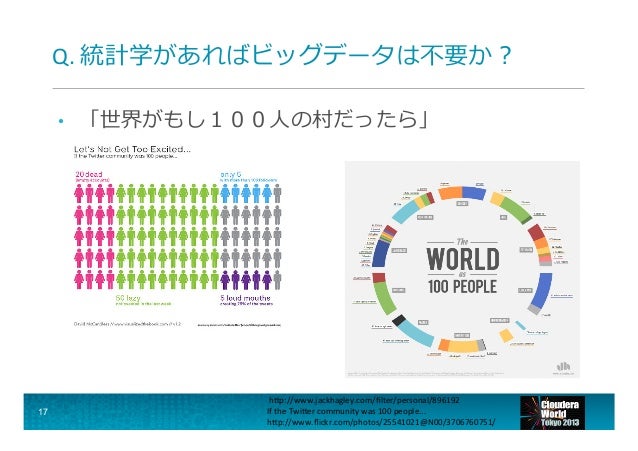Click the 'only 5' blue label
Image resolution: width=638 pixels, height=451 pixels.
point(231,175)
